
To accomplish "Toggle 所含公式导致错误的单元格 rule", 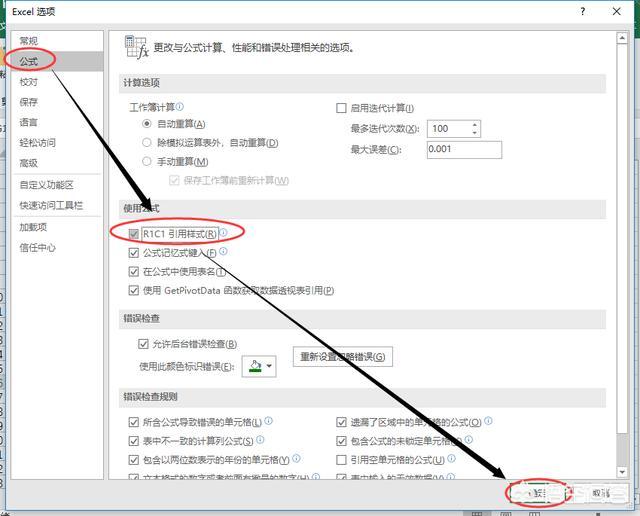I will coord(133,422).
